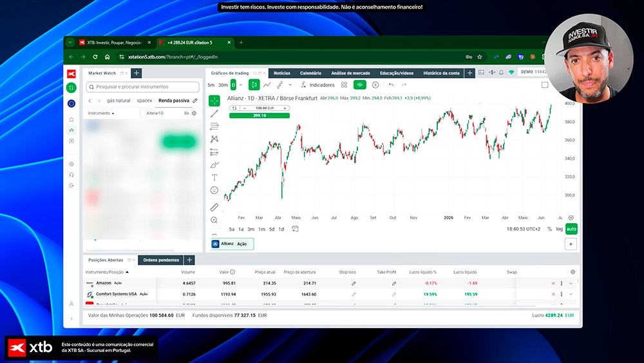Open Análise de mercado tab
Image resolution: width=644 pixels, height=363 pixels.
[350, 73]
